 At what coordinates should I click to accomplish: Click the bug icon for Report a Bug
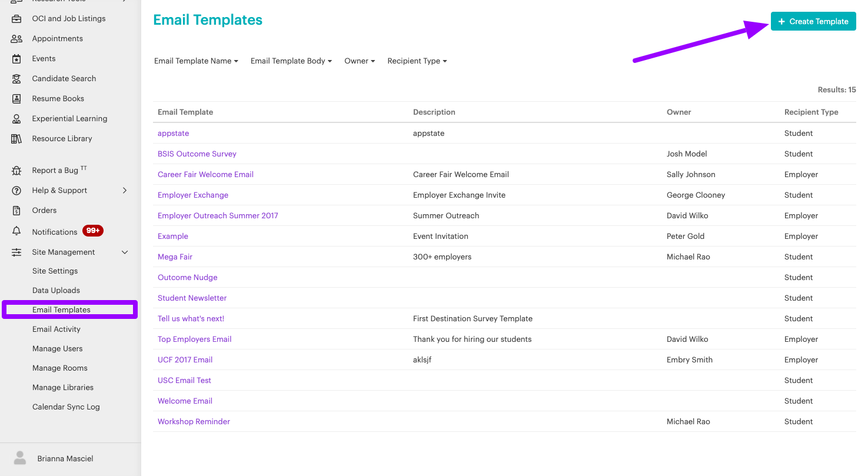click(x=16, y=171)
